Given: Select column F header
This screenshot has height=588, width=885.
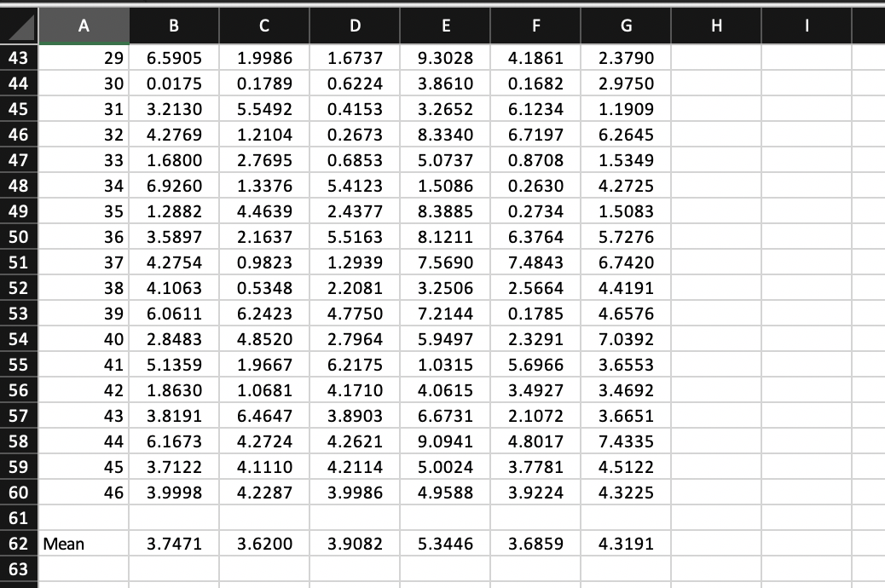Looking at the screenshot, I should [535, 26].
